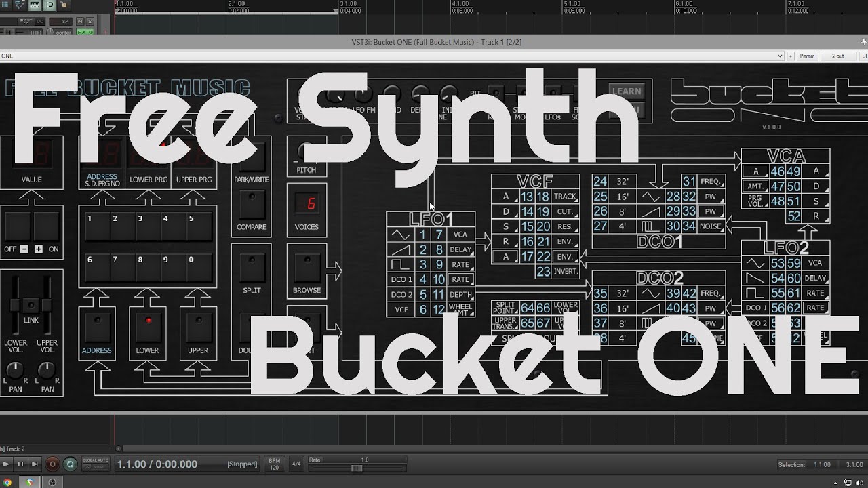Select LFO1 parameter 1 triangle waveform
This screenshot has width=868, height=488.
point(423,235)
